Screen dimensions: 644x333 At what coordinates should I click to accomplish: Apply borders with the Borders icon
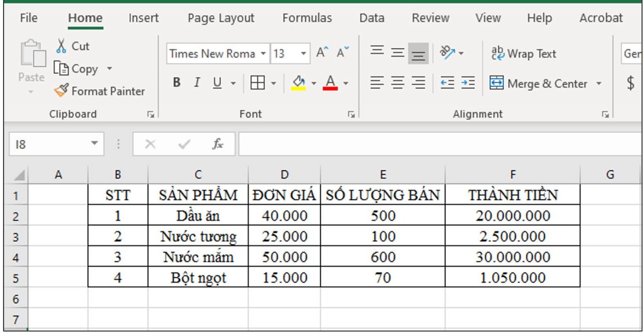tap(257, 83)
